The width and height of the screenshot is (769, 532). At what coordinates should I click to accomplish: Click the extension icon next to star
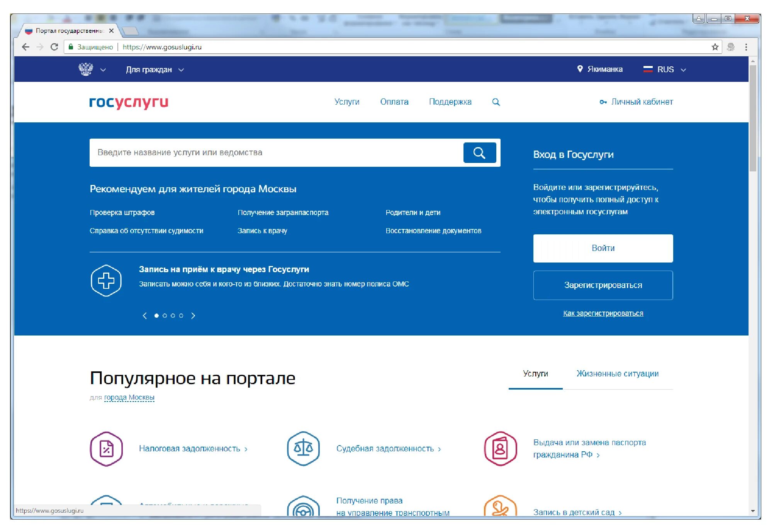tap(731, 47)
